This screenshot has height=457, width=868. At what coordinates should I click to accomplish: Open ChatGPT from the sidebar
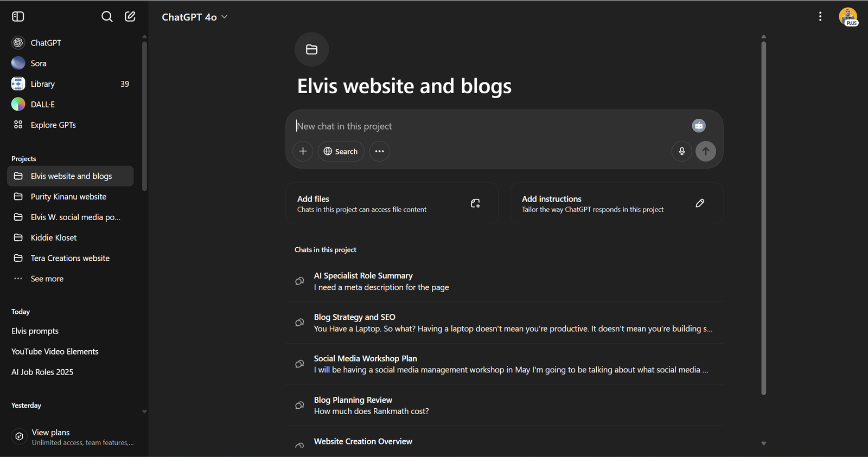coord(71,42)
